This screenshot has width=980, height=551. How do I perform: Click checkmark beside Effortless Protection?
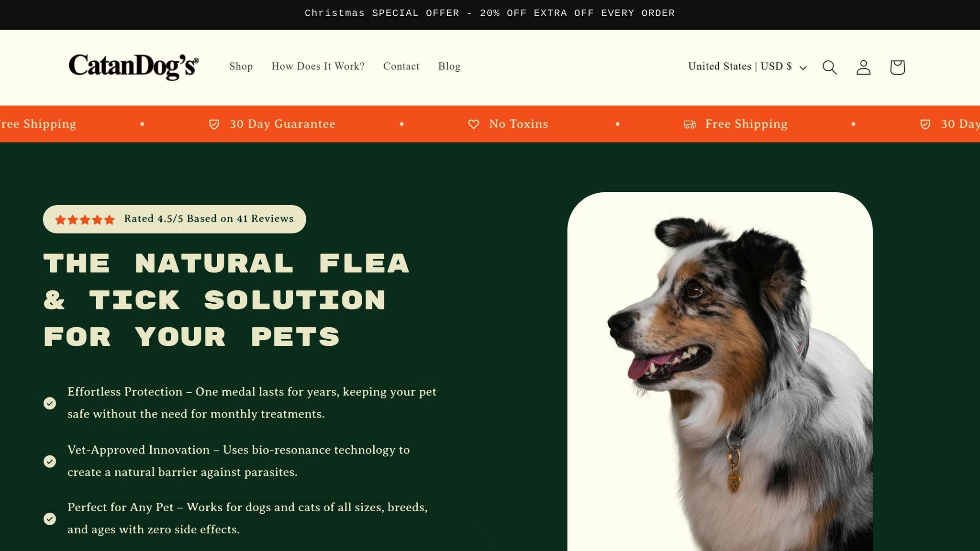pyautogui.click(x=50, y=403)
